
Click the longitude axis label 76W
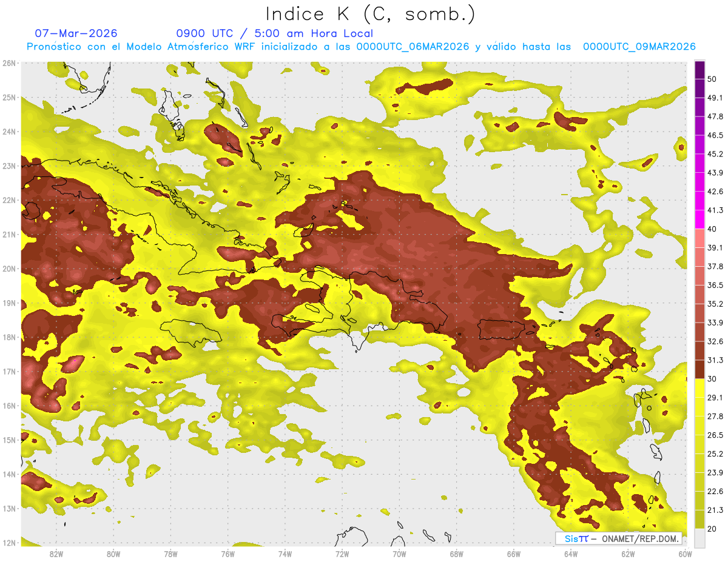click(227, 554)
